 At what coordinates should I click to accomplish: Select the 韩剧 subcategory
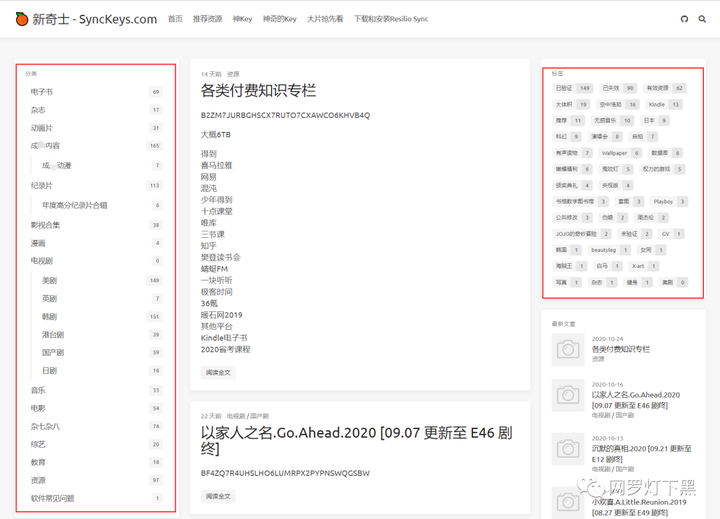pyautogui.click(x=49, y=316)
